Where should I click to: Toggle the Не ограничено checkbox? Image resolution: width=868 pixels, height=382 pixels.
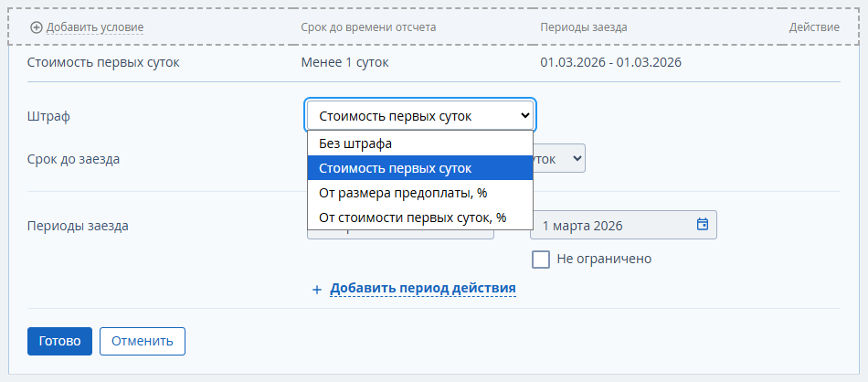[x=541, y=259]
